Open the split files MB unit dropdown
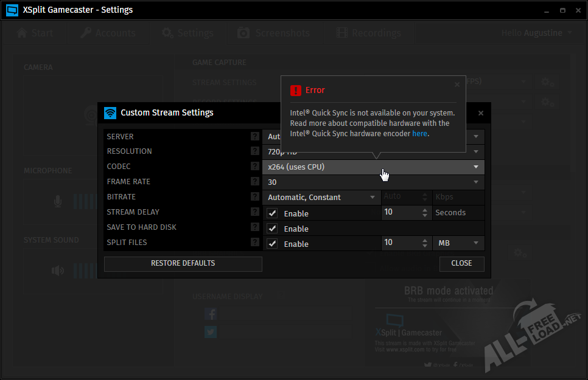The height and width of the screenshot is (380, 588). coord(458,243)
